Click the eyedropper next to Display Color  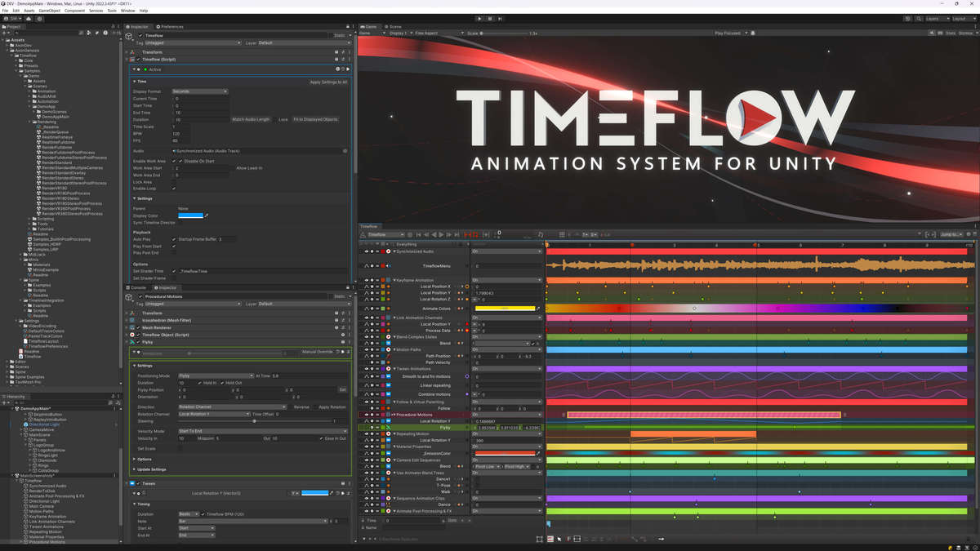tap(207, 215)
